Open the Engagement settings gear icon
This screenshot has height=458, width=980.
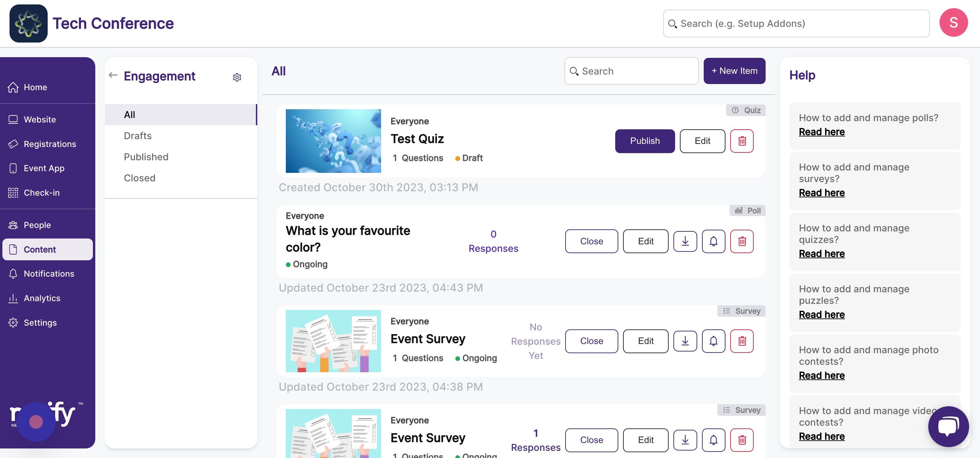tap(236, 77)
